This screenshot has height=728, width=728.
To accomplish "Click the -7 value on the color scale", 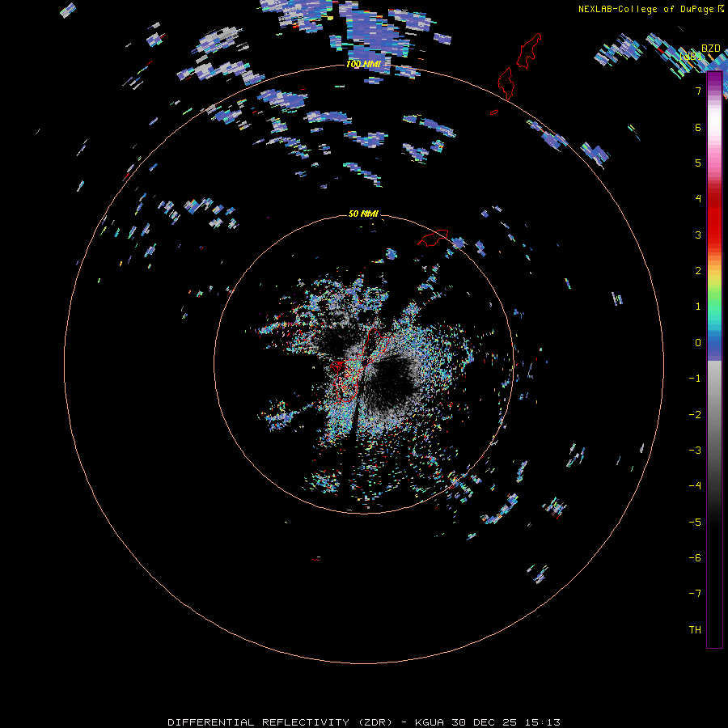I will 695,594.
